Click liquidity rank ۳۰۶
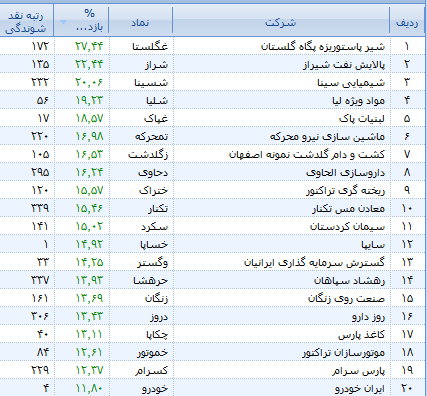Image resolution: width=427 pixels, height=396 pixels. click(x=40, y=316)
